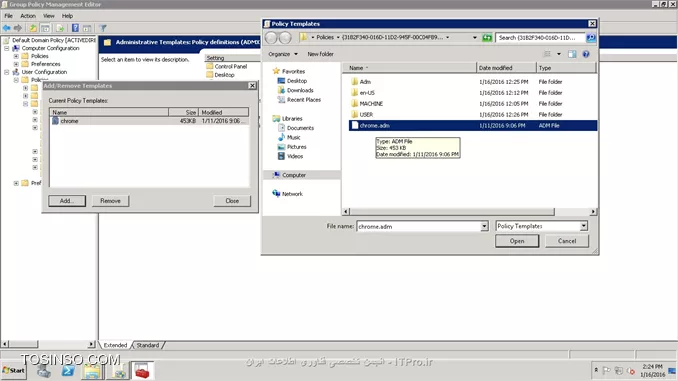Collapse the User Configuration tree node

coord(7,72)
